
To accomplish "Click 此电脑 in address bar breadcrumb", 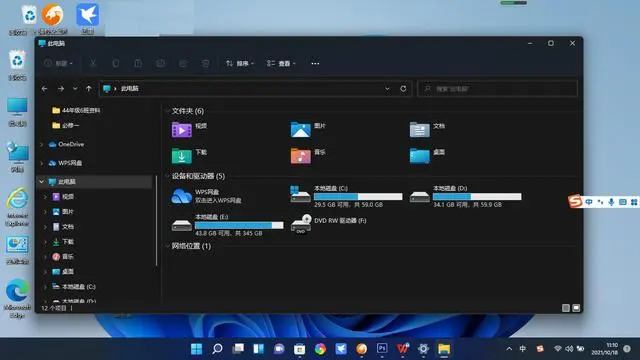I will [x=130, y=89].
